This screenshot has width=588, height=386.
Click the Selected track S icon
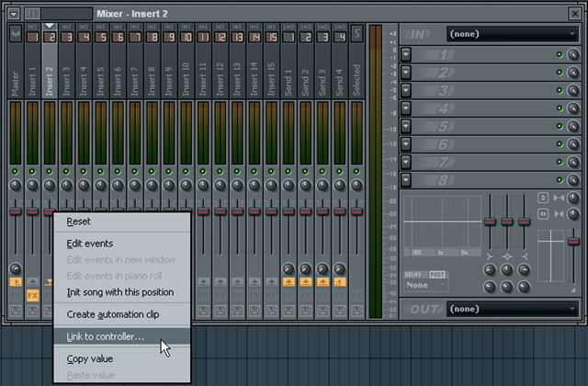(x=356, y=35)
